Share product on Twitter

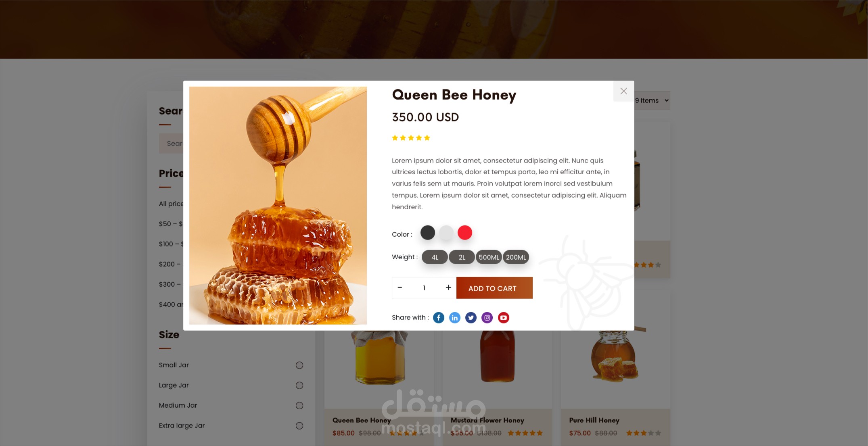(471, 318)
